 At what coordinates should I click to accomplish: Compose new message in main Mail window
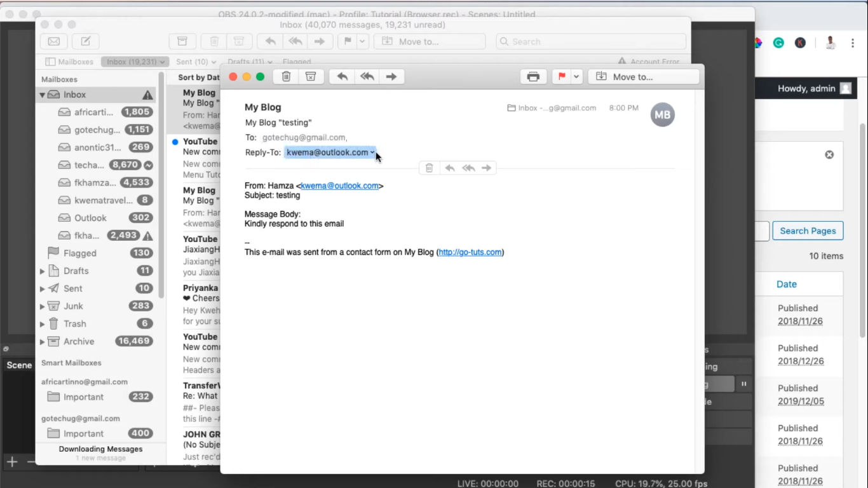click(86, 41)
